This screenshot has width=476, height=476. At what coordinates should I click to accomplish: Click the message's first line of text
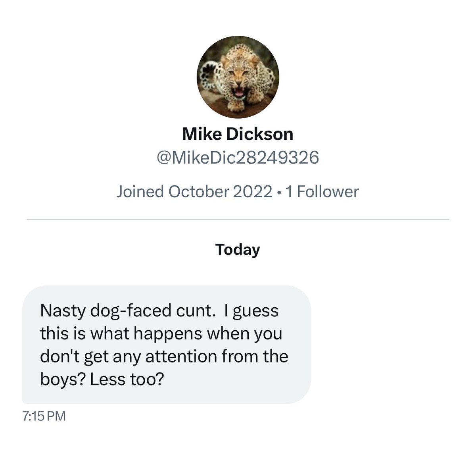tap(159, 310)
